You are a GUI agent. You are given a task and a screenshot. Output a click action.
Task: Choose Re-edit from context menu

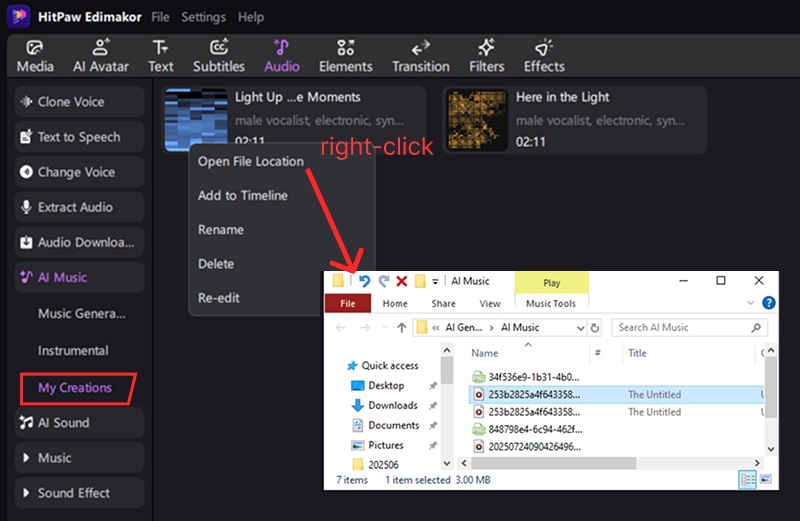pos(218,298)
